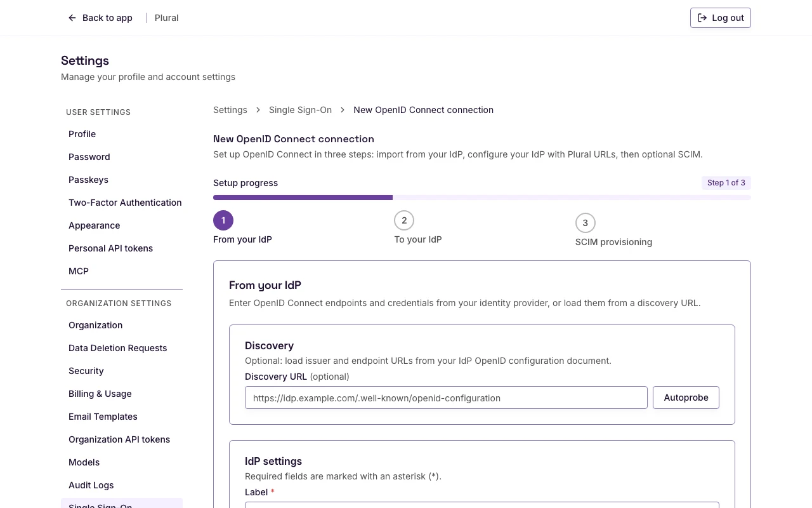This screenshot has height=508, width=812.
Task: Open Audit Logs
Action: [122, 485]
